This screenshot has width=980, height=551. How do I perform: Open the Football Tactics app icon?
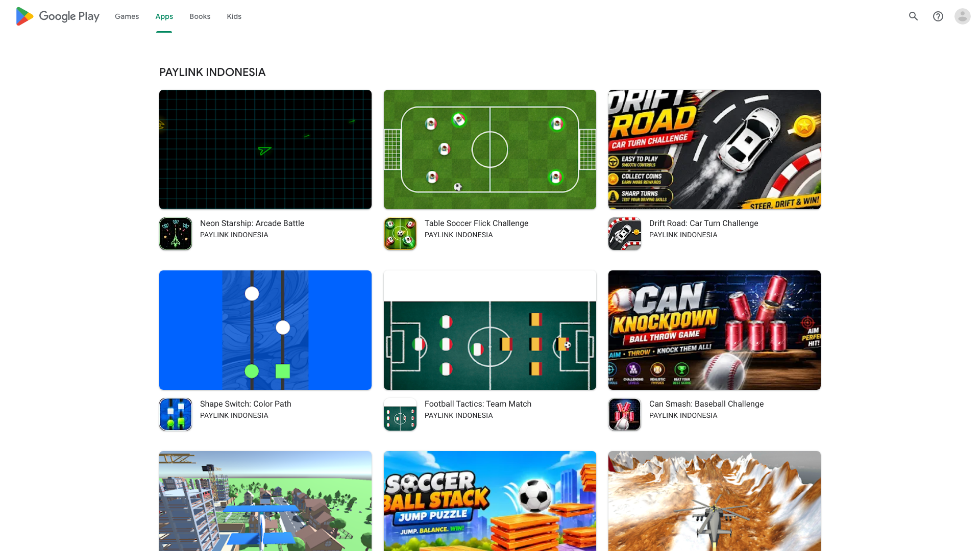click(400, 414)
